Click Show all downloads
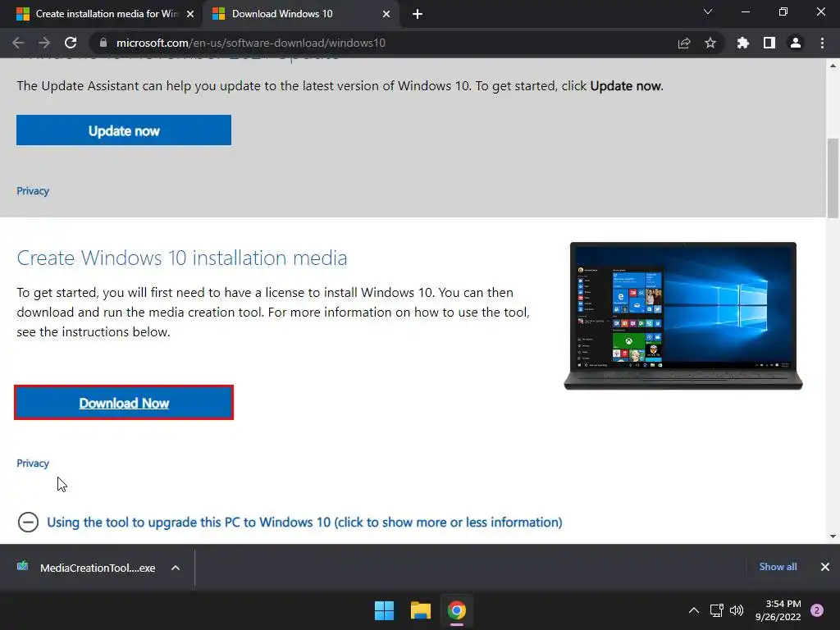 point(778,566)
